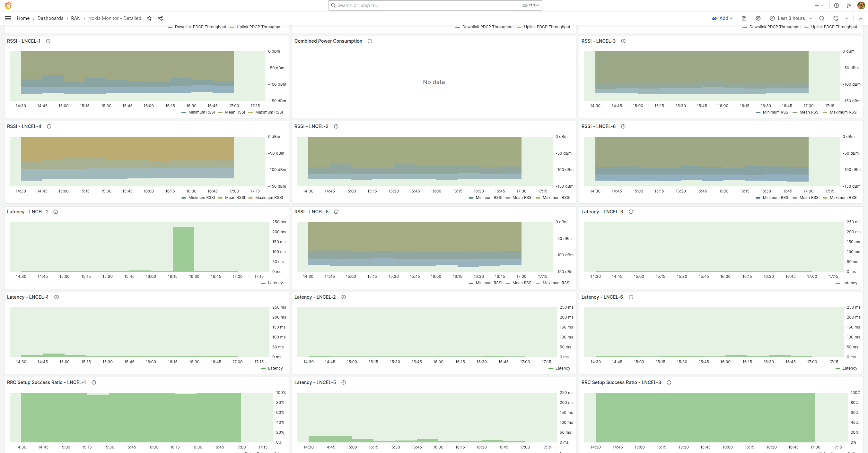Open Latency - LNCEL-3 panel title menu

[x=602, y=212]
